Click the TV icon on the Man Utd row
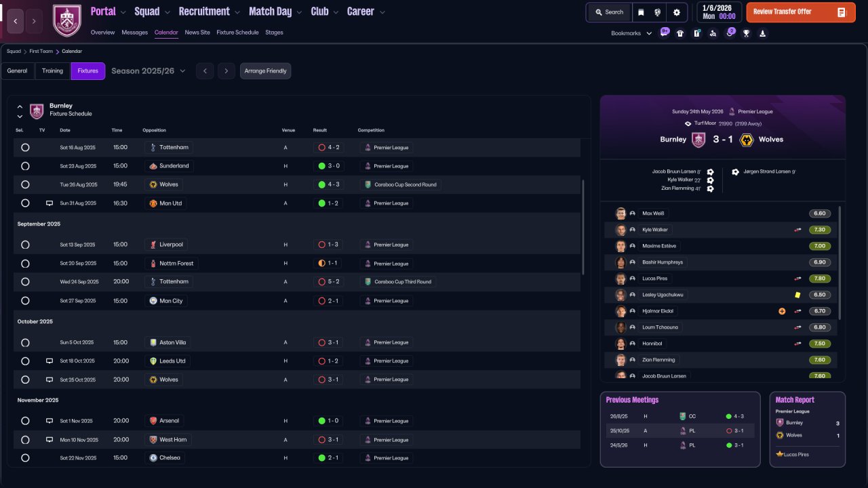868x488 pixels. pyautogui.click(x=50, y=203)
